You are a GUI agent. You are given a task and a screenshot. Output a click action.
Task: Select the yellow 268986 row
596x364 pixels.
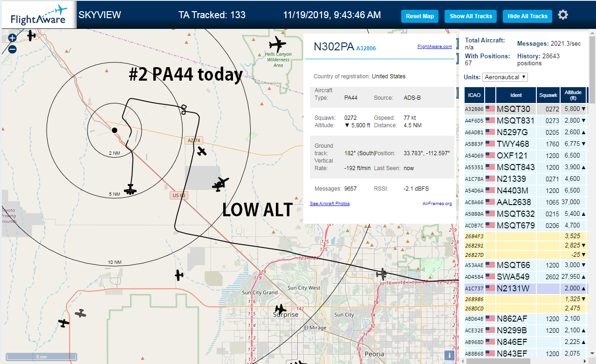point(526,299)
